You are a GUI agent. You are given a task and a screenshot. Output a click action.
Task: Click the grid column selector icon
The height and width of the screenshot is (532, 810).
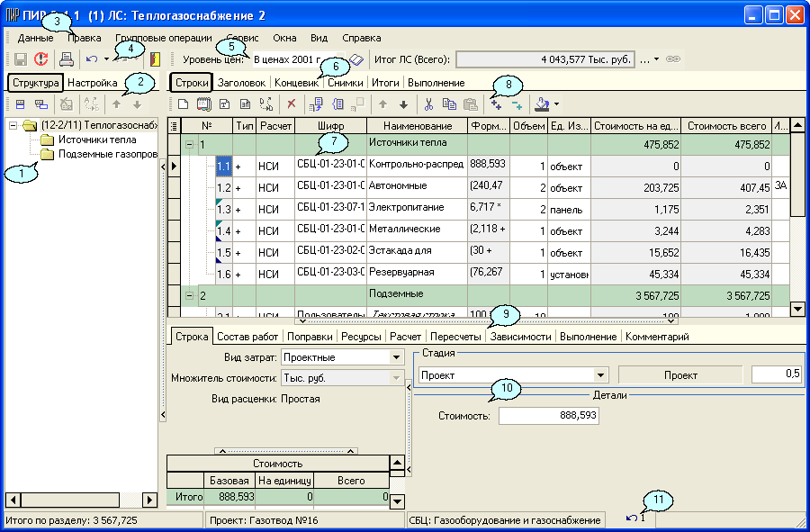[x=174, y=125]
